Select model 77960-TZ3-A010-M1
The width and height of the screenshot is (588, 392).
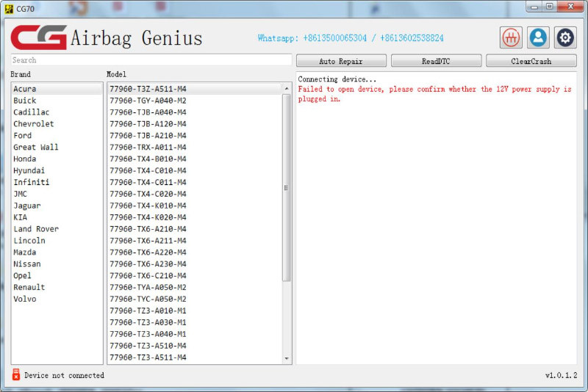coord(195,311)
